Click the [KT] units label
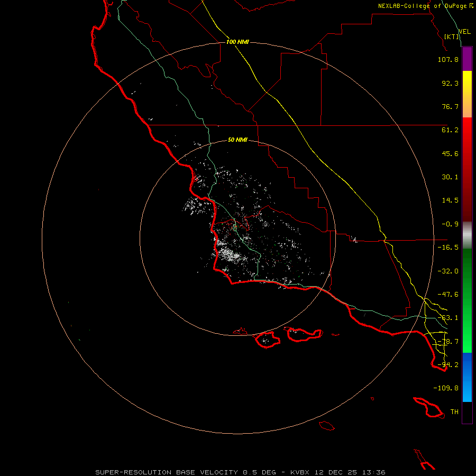The image size is (476, 476). point(452,36)
